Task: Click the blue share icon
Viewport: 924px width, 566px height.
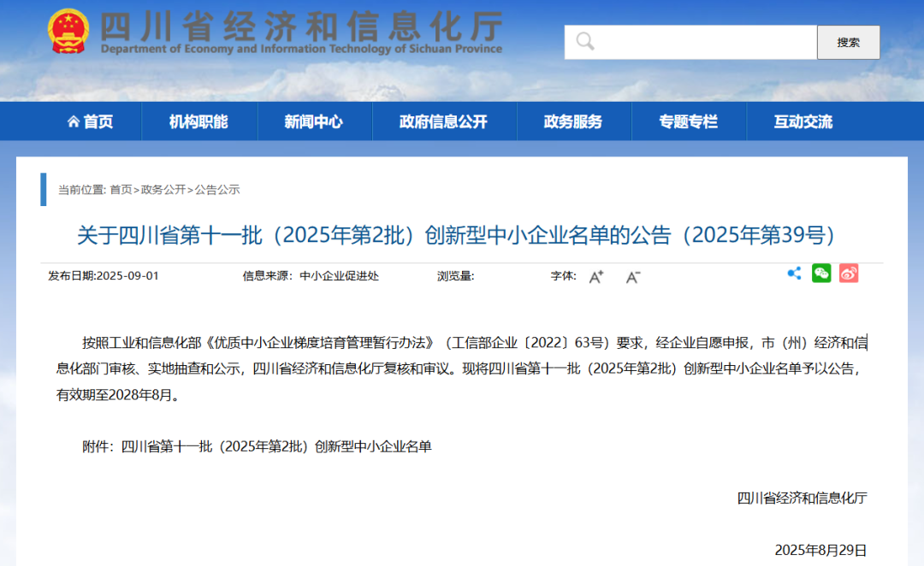Action: (x=794, y=274)
